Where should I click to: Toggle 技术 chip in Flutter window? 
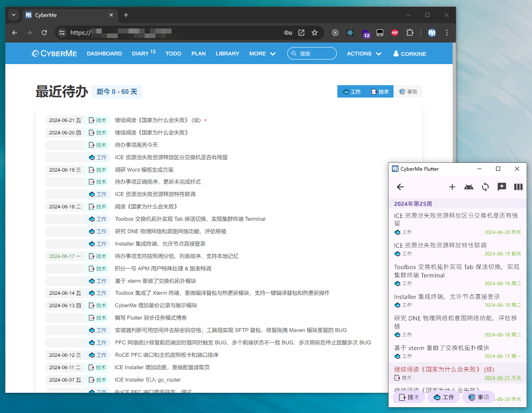[x=409, y=397]
